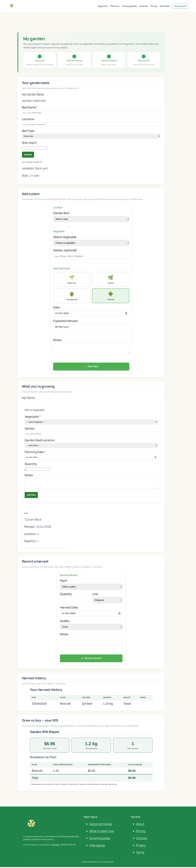
Task: Click the mascot logo in the footer
Action: pyautogui.click(x=31, y=823)
